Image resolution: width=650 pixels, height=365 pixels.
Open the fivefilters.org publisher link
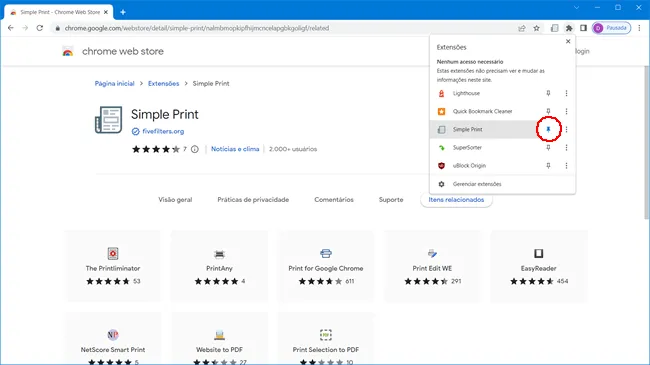pyautogui.click(x=163, y=131)
